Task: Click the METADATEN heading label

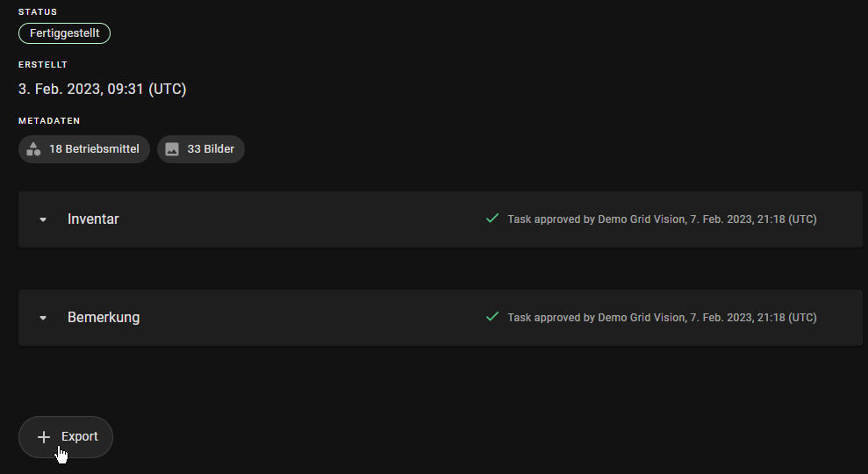Action: coord(49,121)
